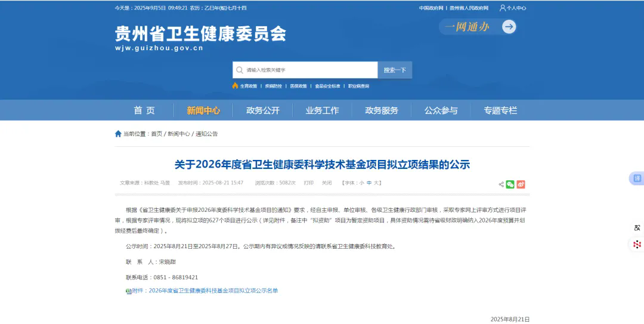The image size is (644, 324).
Task: Open the 新闻中心 navigation tab
Action: [203, 110]
